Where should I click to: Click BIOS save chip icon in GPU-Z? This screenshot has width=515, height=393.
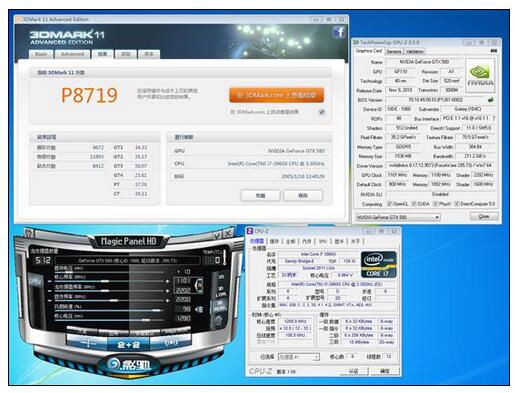click(491, 99)
